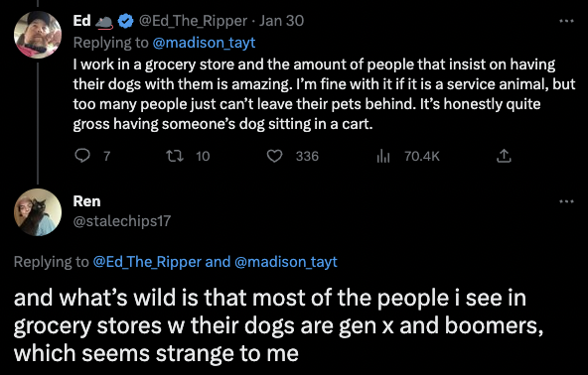This screenshot has height=375, width=588.
Task: Open Ren's profile picture with the cat
Action: pos(38,212)
